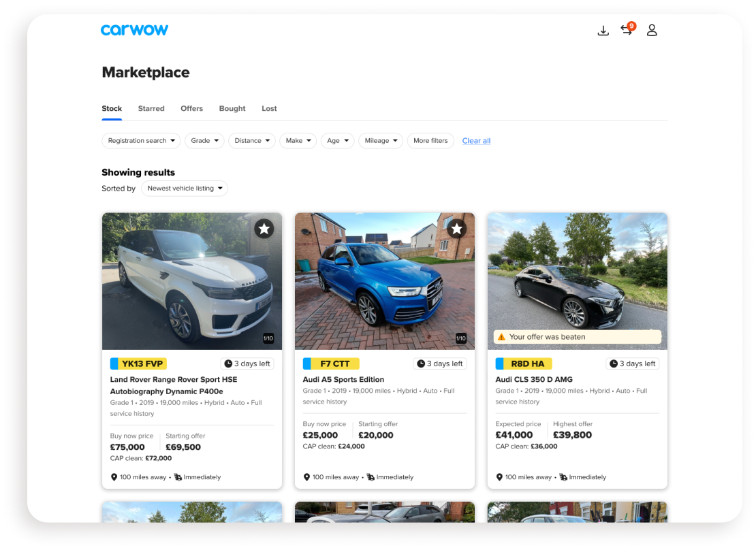The width and height of the screenshot is (756, 550).
Task: Open Audi CLS 350 D AMG title
Action: coord(534,380)
